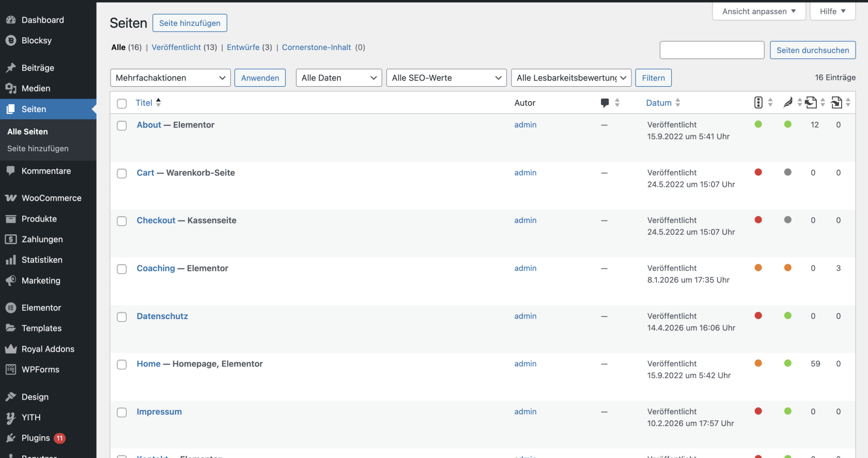
Task: Sort by readability feather column icon
Action: coord(788,103)
